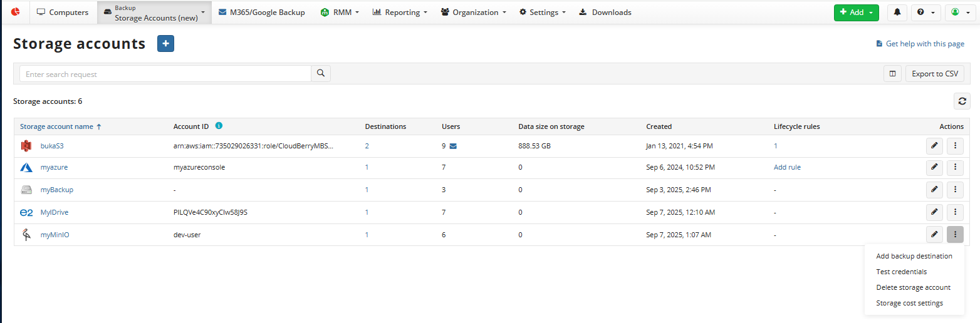The image size is (980, 323).
Task: Refresh the storage accounts list
Action: pos(962,101)
